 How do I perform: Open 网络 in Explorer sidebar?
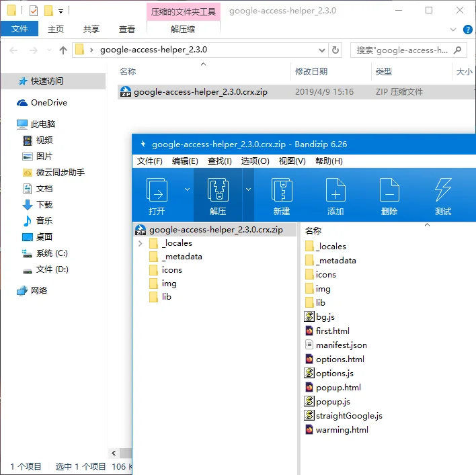(x=32, y=291)
